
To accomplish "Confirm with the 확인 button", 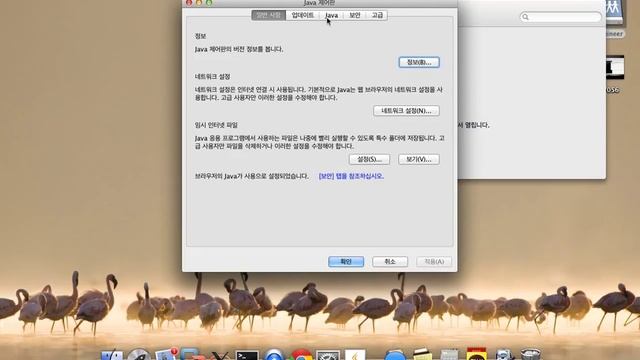I will coord(346,262).
